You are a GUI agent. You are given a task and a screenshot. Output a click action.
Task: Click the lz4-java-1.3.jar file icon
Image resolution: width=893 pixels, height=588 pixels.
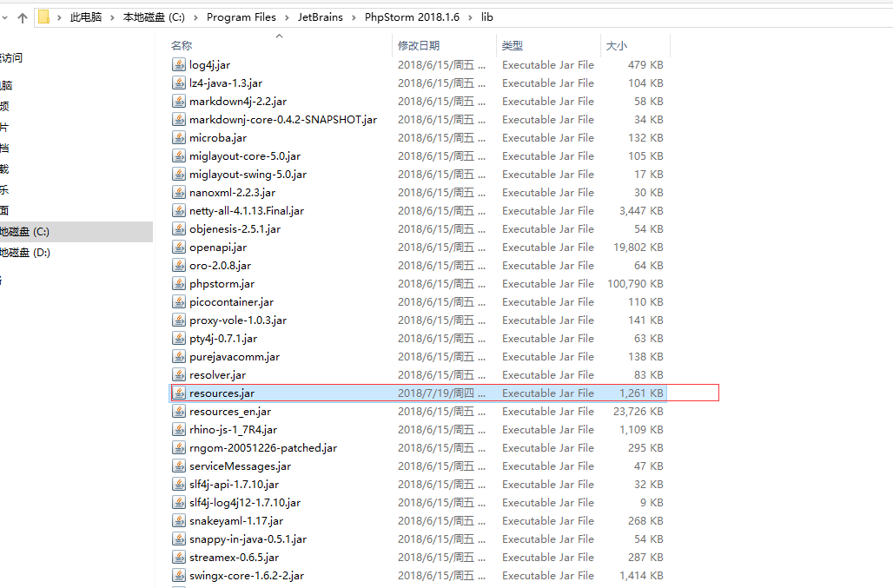point(179,83)
